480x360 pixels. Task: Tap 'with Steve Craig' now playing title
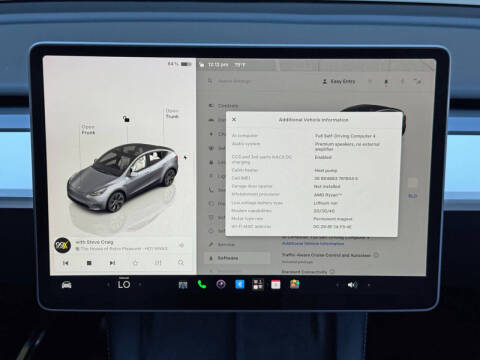click(94, 242)
